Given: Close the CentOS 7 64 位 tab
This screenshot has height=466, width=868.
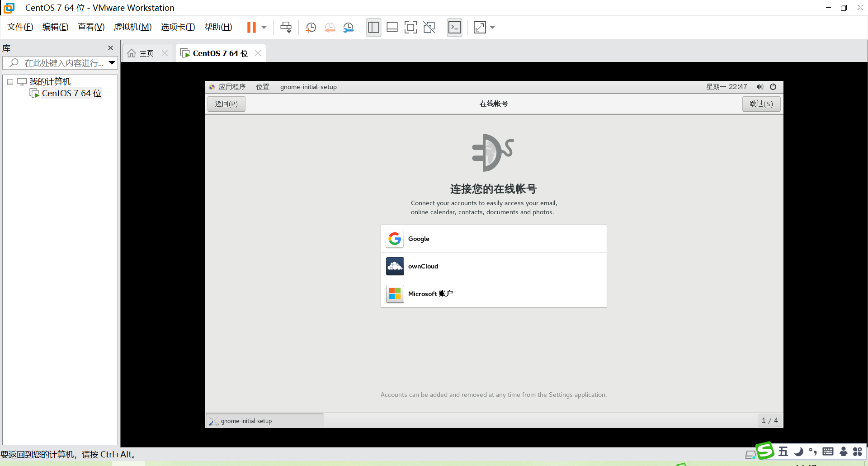Looking at the screenshot, I should tap(258, 53).
